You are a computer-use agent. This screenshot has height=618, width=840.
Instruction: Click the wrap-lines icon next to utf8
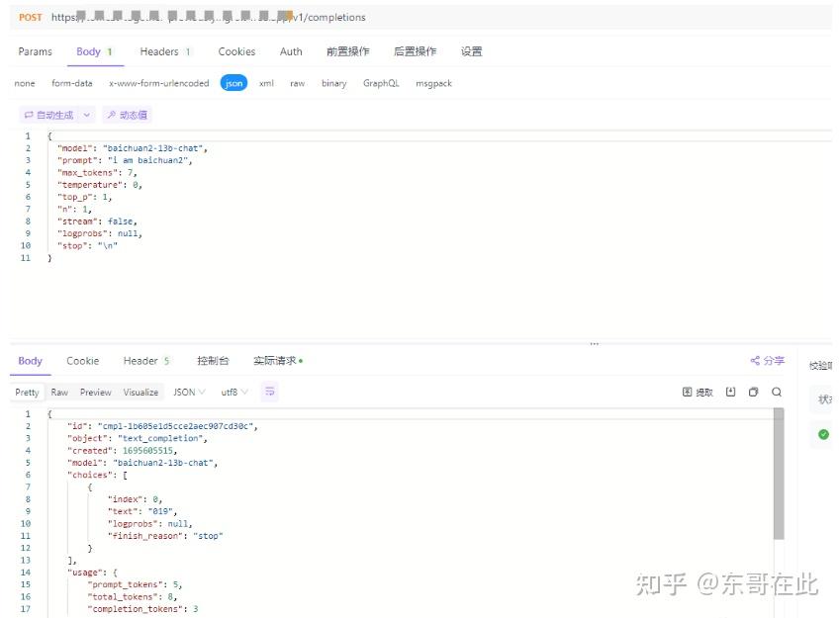269,392
